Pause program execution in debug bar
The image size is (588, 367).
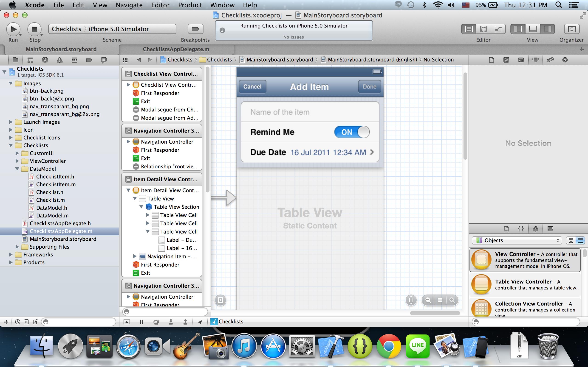pyautogui.click(x=141, y=322)
